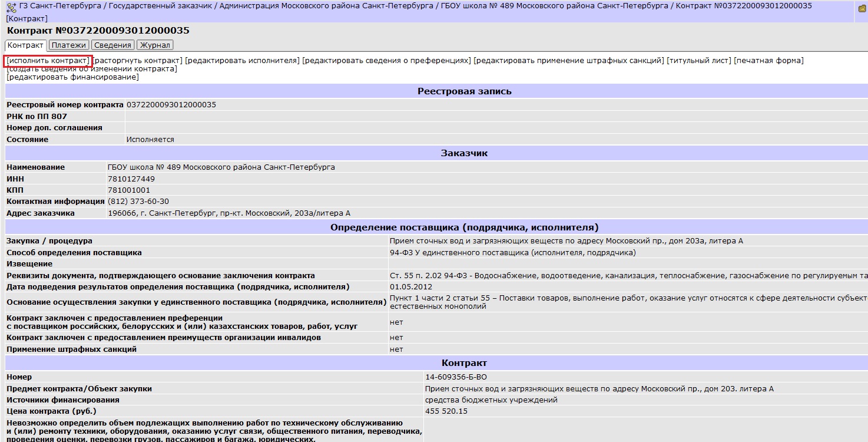Click the customer address starting 196066
Viewport: 868px width, 442px height.
(229, 213)
